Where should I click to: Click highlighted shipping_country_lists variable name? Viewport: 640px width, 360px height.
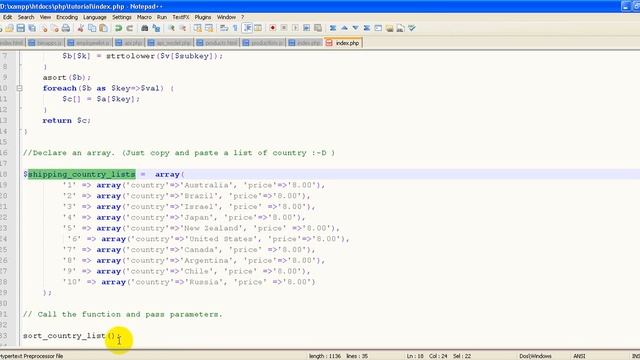pos(81,174)
